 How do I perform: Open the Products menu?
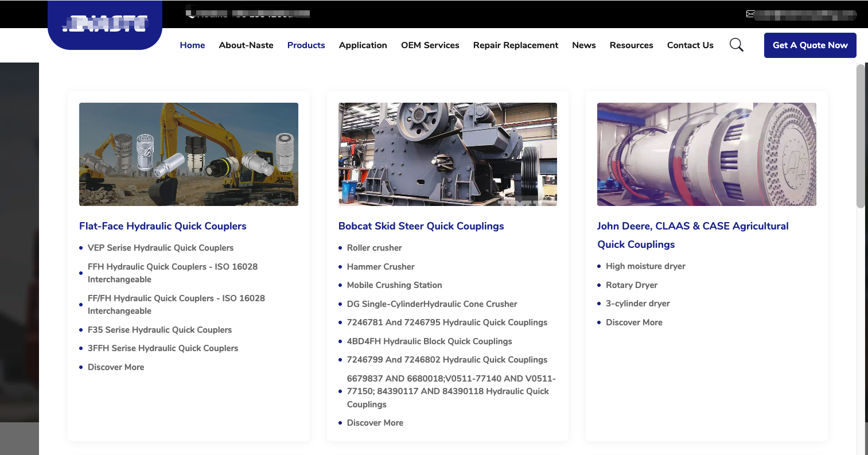point(306,45)
